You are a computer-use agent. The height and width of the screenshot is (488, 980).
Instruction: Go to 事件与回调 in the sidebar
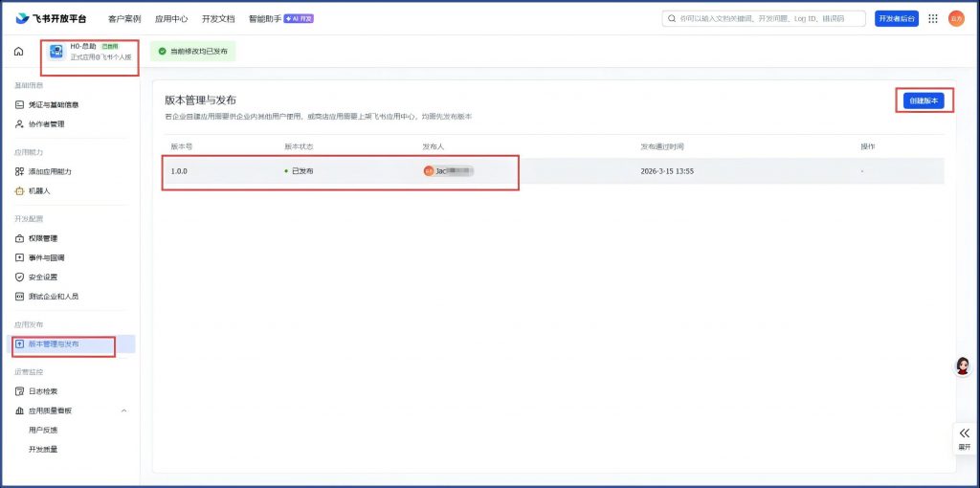click(46, 257)
